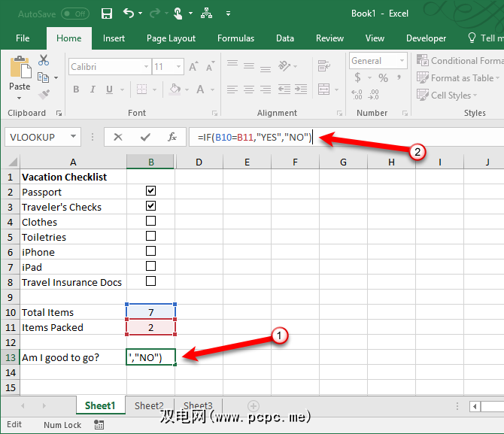Screen dimensions: 504x434
Task: Add a new sheet with the plus icon
Action: coord(254,406)
